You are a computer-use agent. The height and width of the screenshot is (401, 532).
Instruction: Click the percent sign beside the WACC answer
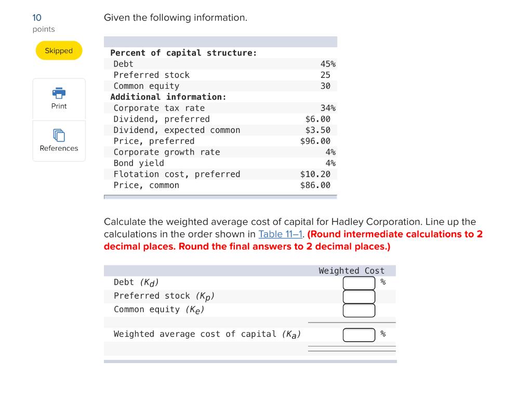pos(382,334)
